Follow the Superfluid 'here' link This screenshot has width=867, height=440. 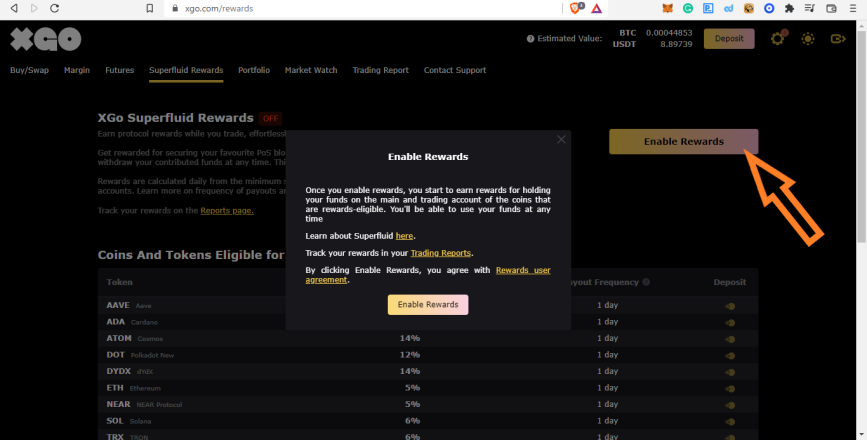coord(404,236)
